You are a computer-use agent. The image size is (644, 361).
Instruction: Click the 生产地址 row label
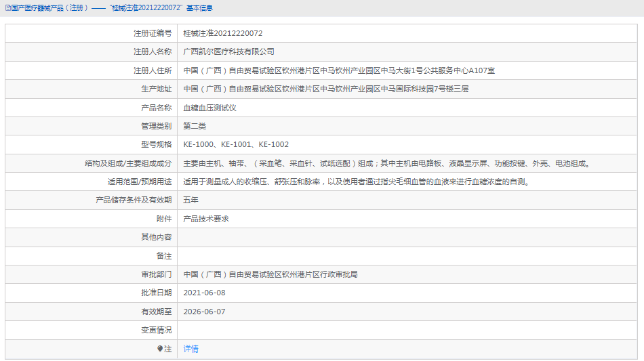(x=156, y=89)
